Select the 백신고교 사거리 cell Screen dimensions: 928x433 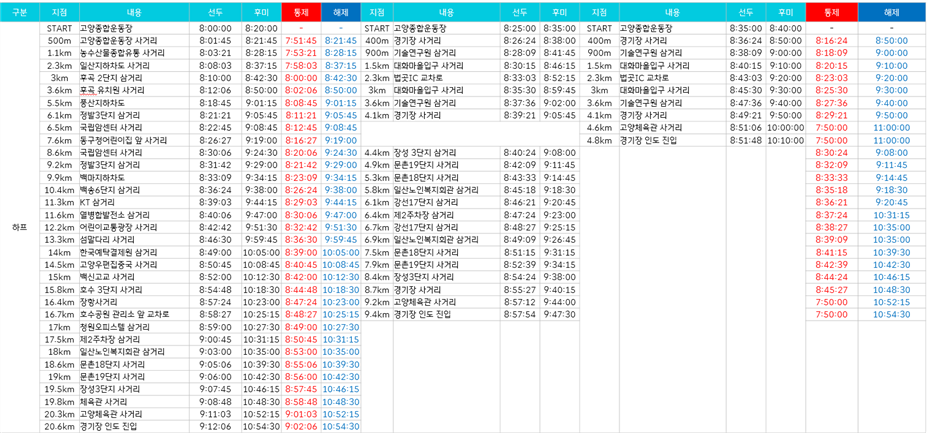(x=134, y=277)
